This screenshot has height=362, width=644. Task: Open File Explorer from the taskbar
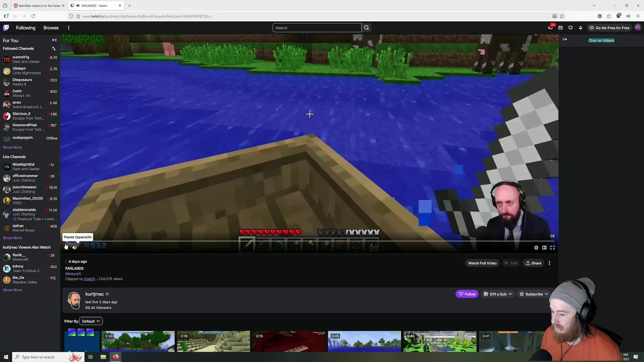point(103,357)
